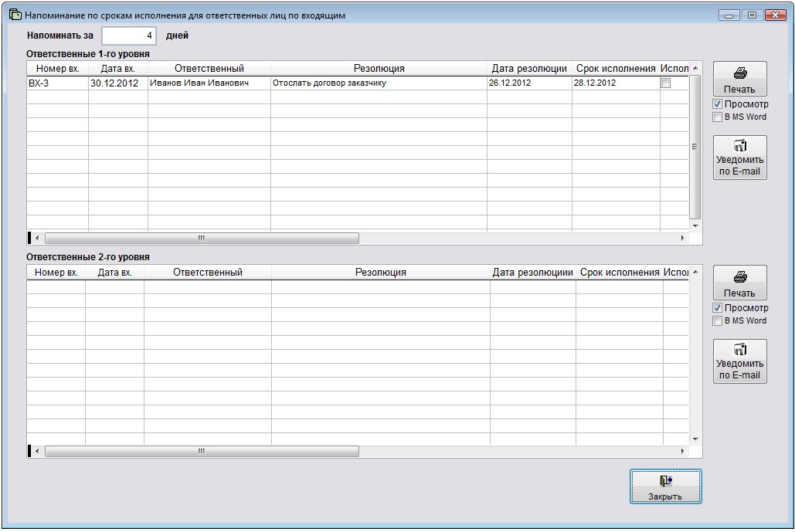Screen dimensions: 795x532
Task: Click Номер вх. header in level 1 table
Action: click(57, 69)
